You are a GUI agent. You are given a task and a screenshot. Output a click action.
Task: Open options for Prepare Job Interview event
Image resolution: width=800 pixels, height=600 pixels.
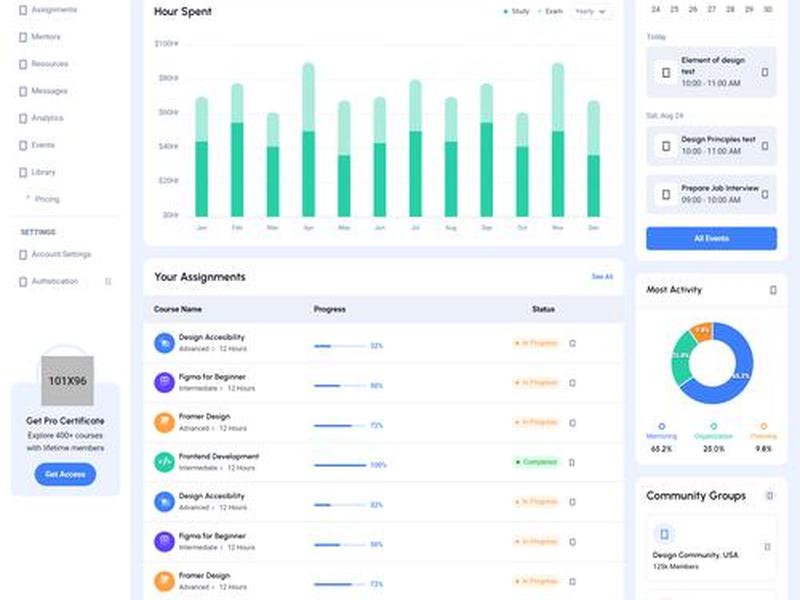pyautogui.click(x=765, y=194)
